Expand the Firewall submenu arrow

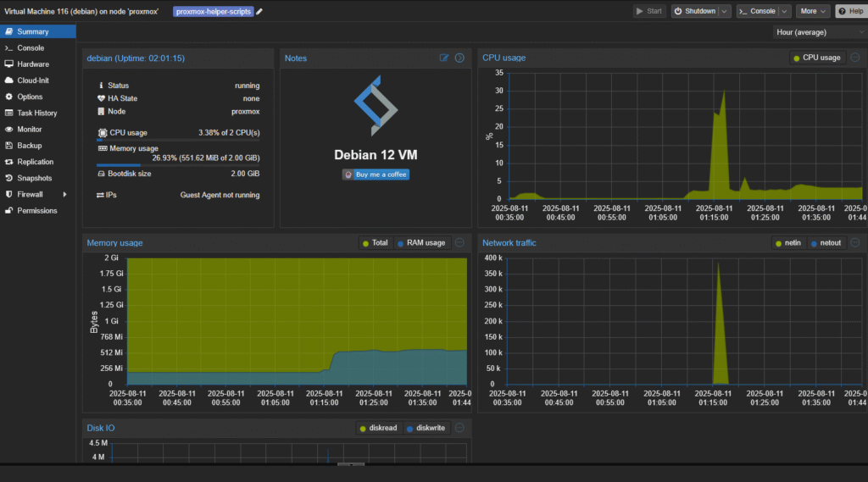coord(64,194)
